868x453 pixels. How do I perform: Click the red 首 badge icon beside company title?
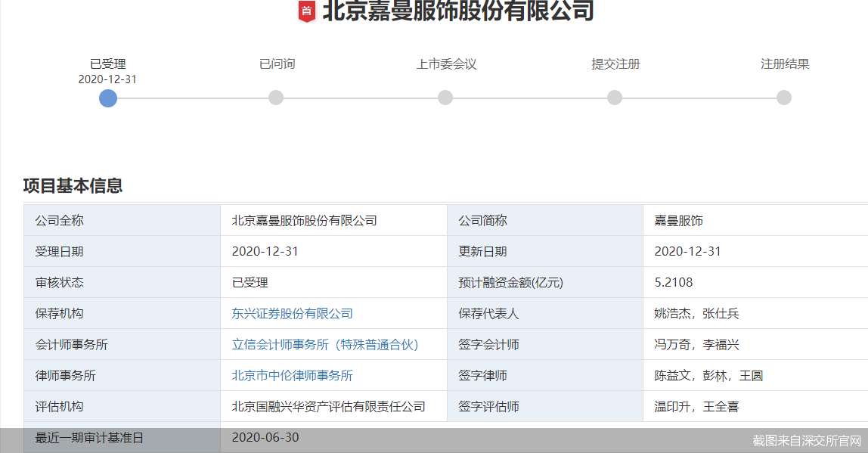307,11
